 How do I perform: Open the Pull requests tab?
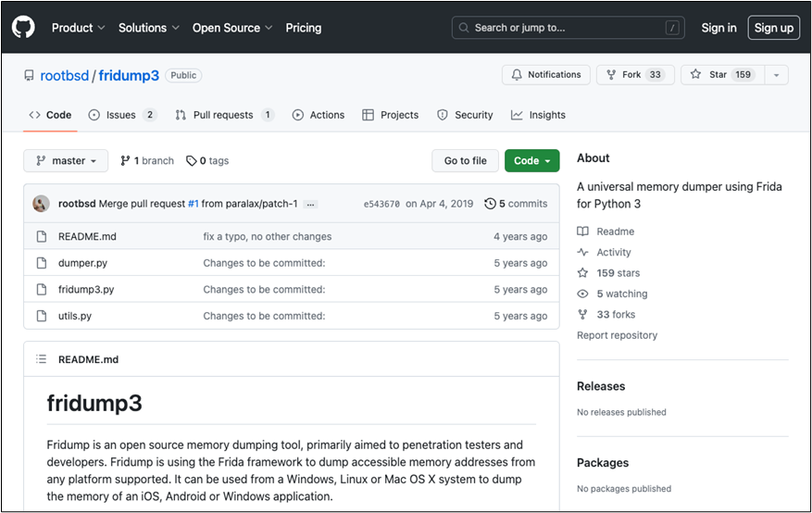click(225, 115)
